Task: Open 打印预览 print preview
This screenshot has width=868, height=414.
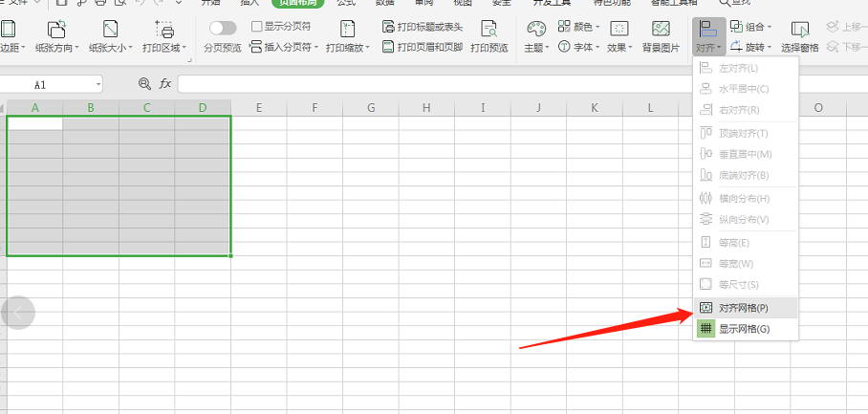Action: (489, 37)
